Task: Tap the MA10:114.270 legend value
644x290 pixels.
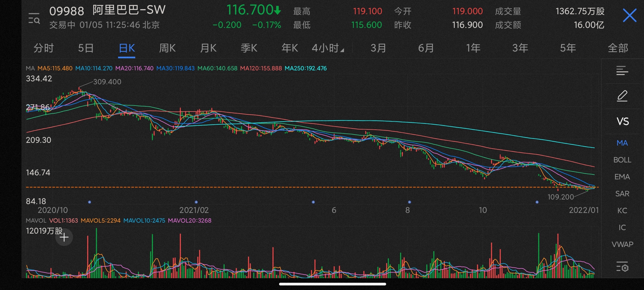Action: point(94,68)
